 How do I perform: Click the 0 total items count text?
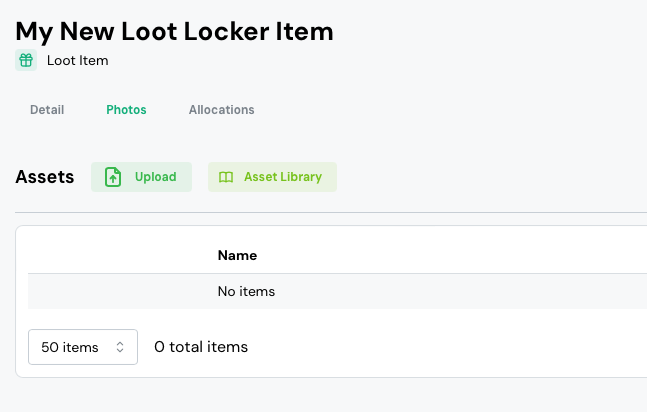(201, 347)
